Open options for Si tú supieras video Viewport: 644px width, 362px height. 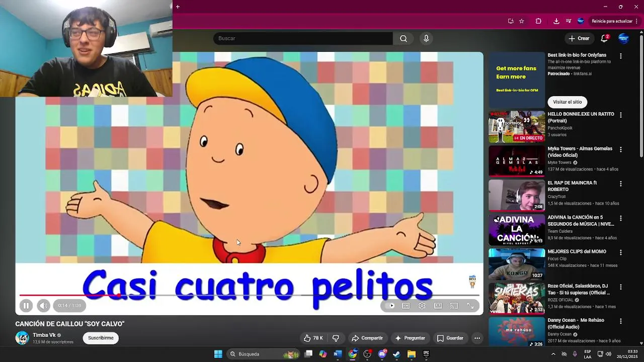[x=620, y=287]
